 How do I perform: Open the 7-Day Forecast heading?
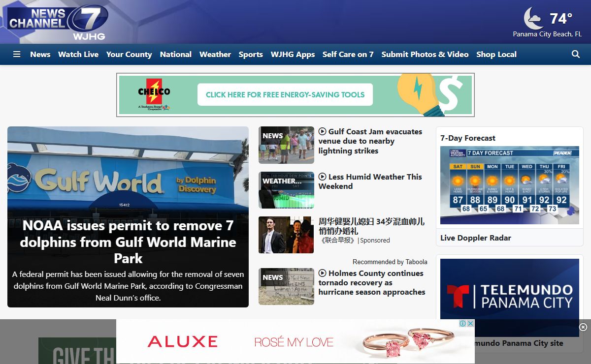tap(468, 138)
